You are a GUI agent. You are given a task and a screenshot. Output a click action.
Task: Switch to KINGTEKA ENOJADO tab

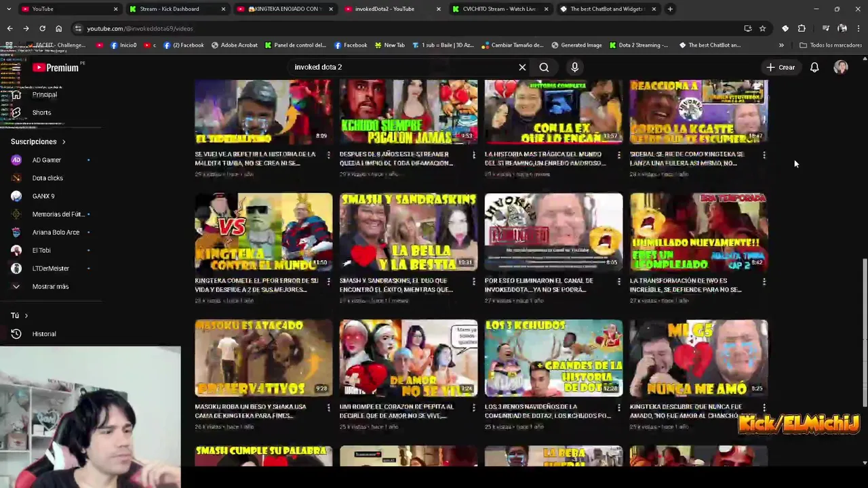tap(285, 9)
